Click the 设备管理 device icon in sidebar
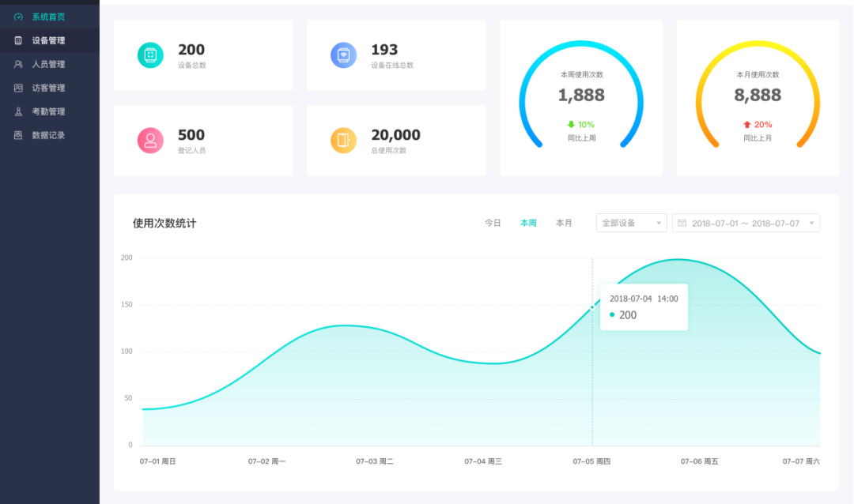 click(x=18, y=40)
